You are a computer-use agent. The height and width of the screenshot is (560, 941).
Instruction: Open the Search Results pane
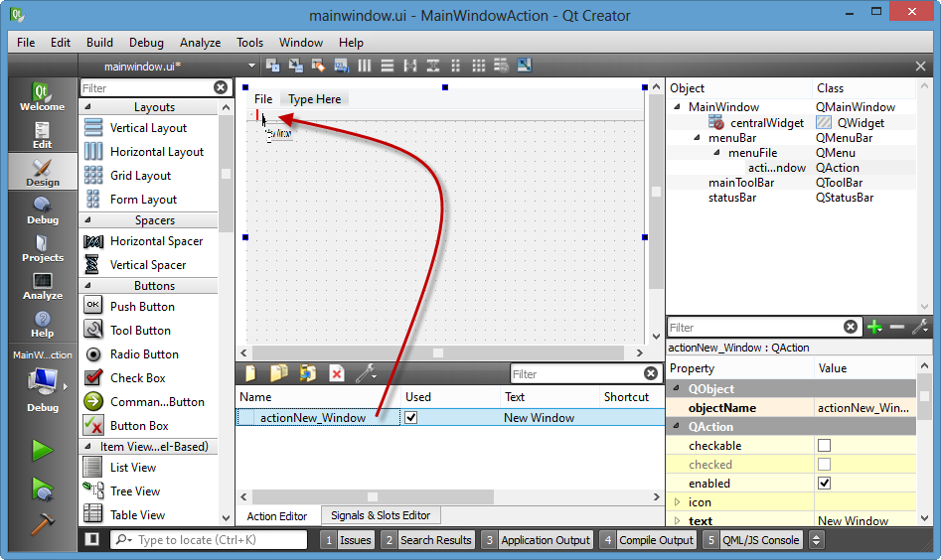[427, 539]
